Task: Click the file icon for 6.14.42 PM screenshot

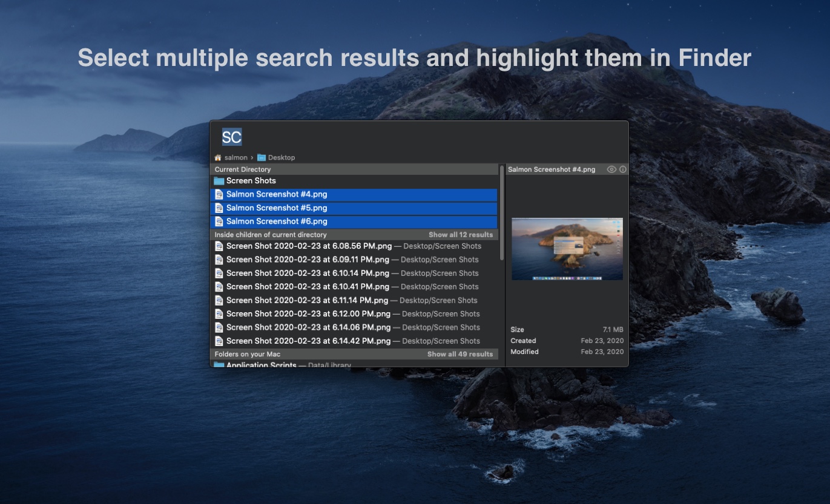Action: click(219, 341)
